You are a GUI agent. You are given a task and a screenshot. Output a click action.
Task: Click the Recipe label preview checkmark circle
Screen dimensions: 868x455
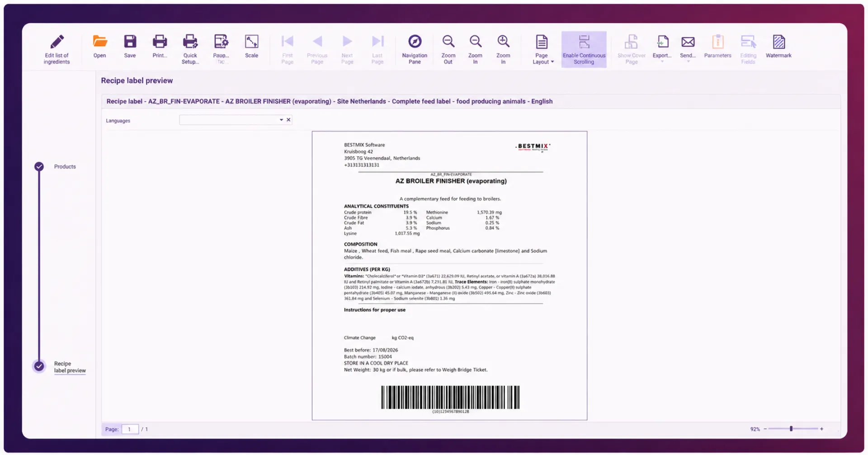click(x=39, y=366)
